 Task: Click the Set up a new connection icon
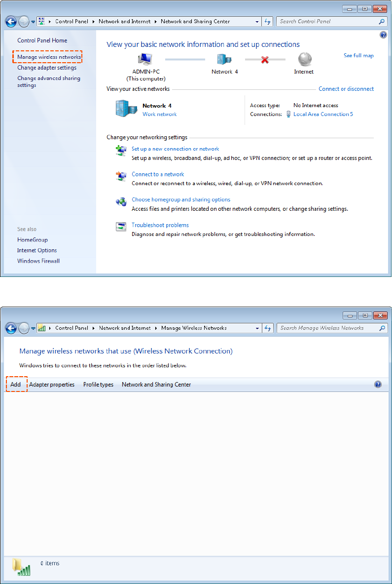pos(121,150)
